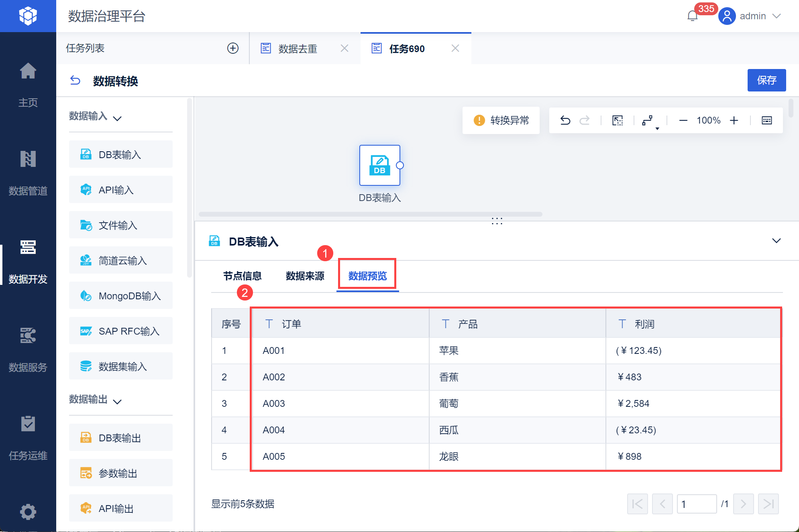Click the page number input field
Screen dimensions: 799x532
click(696, 504)
